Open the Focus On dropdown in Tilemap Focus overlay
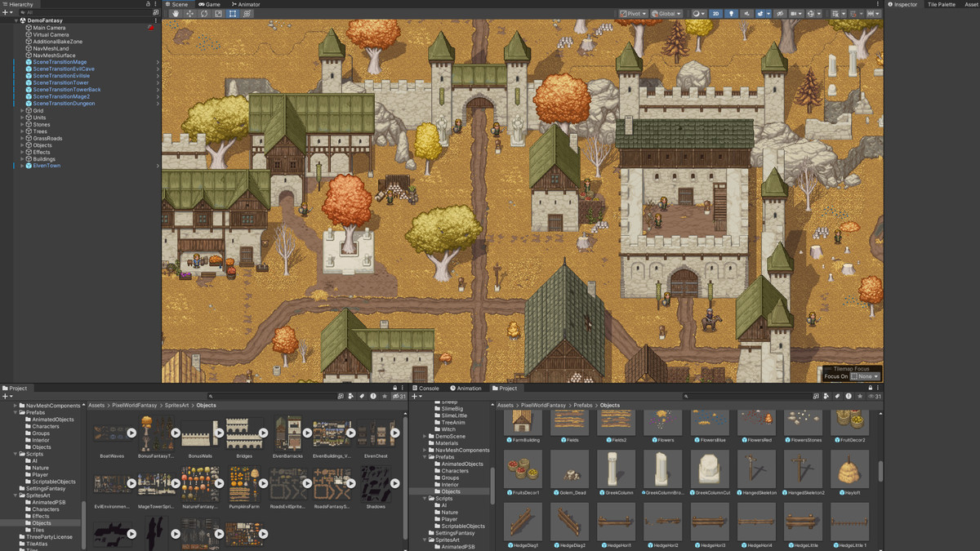The width and height of the screenshot is (980, 551). click(864, 376)
